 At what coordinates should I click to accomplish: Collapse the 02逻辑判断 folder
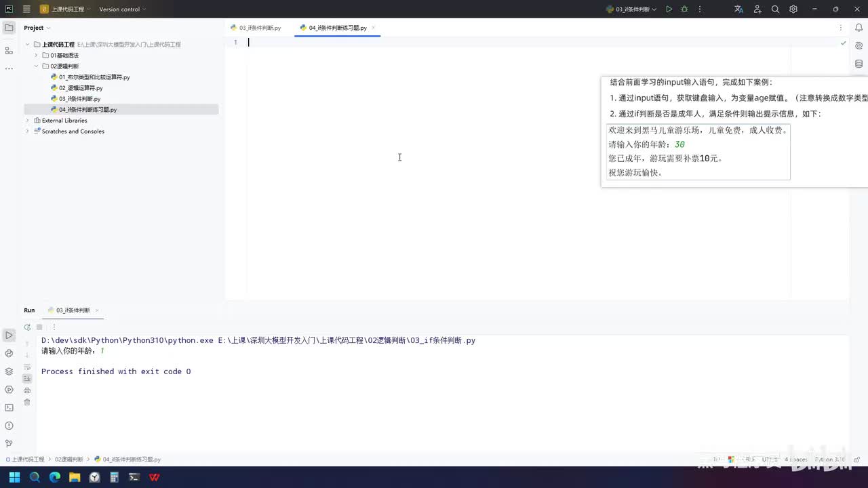tap(37, 66)
